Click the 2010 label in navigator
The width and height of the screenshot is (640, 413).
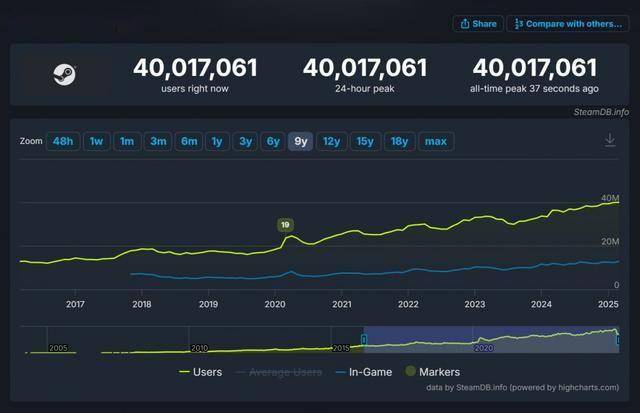200,348
